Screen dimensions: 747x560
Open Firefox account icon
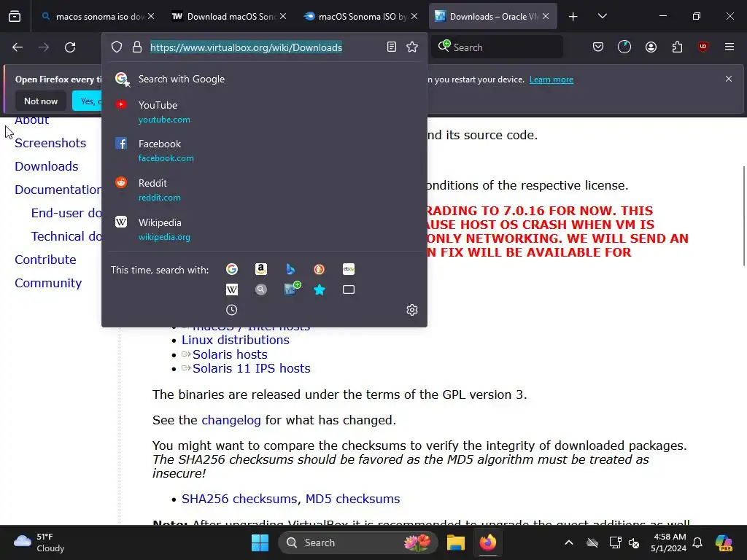point(651,47)
